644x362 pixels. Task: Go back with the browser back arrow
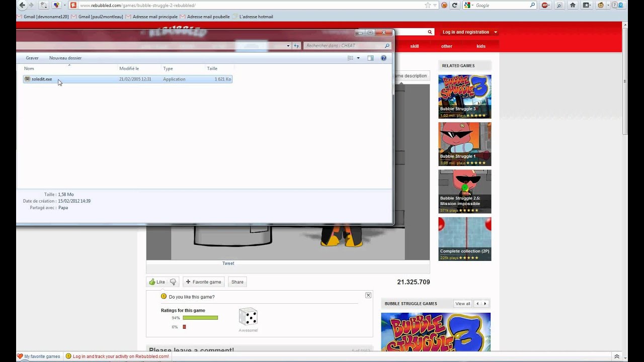(x=22, y=5)
